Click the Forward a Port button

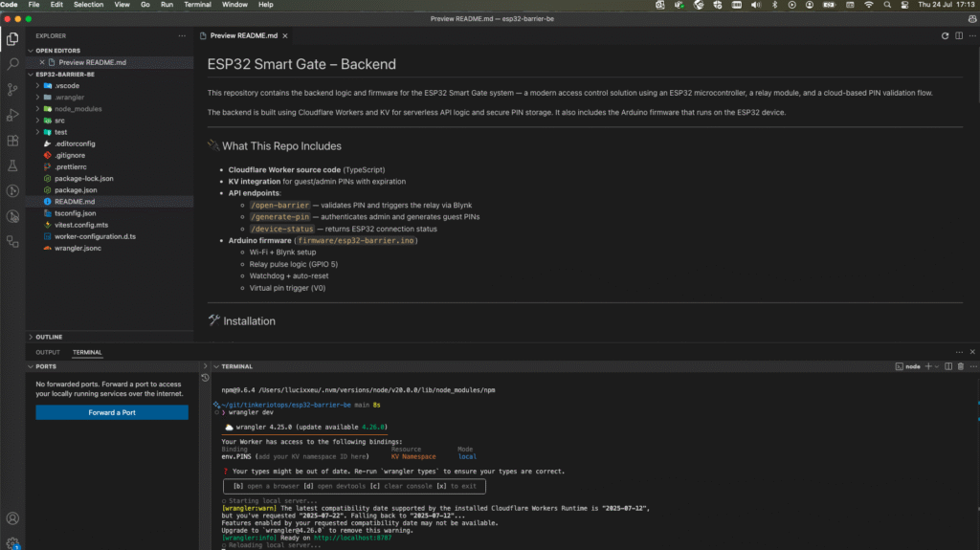(112, 412)
